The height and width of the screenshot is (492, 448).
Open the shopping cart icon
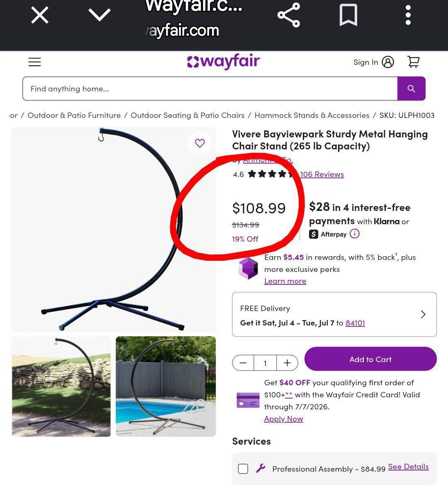point(414,62)
